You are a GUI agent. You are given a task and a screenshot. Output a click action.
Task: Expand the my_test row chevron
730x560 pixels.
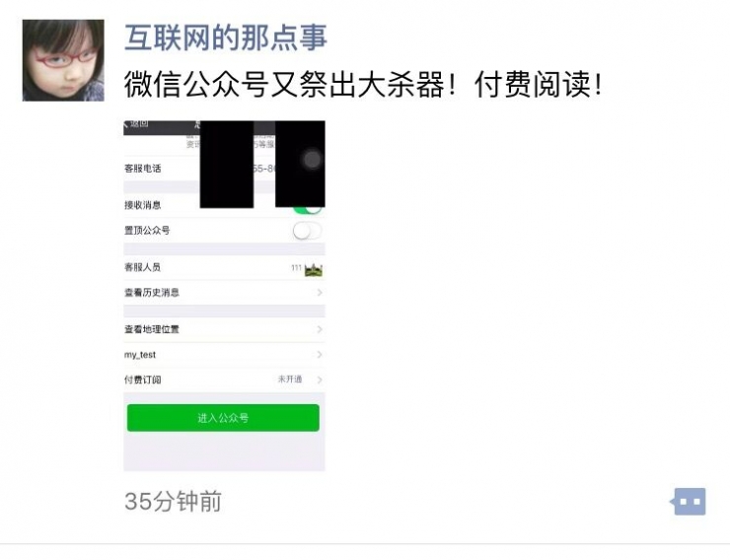point(320,355)
